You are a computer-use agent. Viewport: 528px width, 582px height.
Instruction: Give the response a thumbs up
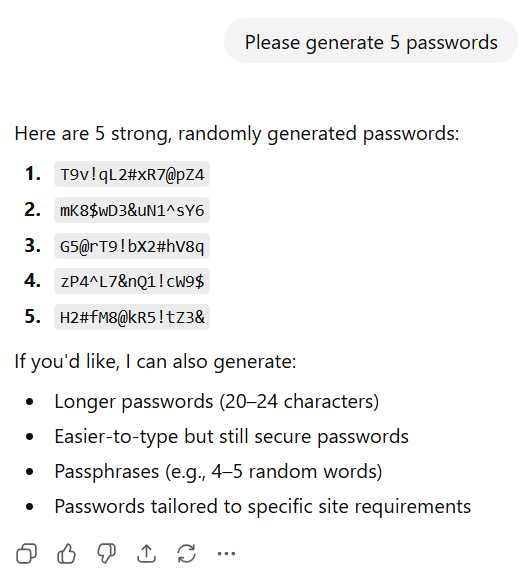click(66, 554)
